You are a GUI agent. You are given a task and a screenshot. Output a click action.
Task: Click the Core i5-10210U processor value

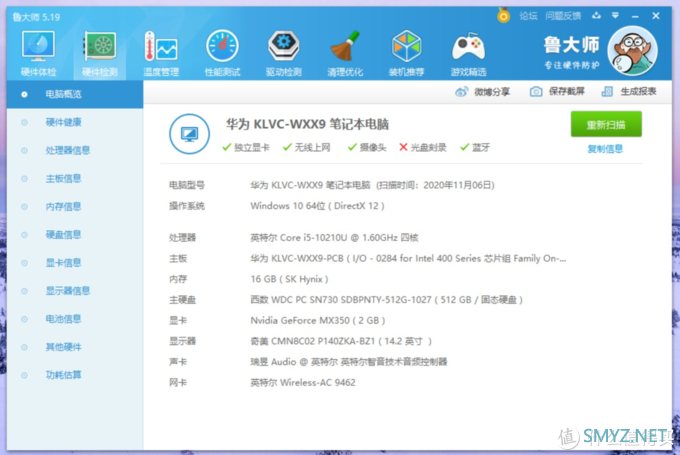[x=334, y=238]
